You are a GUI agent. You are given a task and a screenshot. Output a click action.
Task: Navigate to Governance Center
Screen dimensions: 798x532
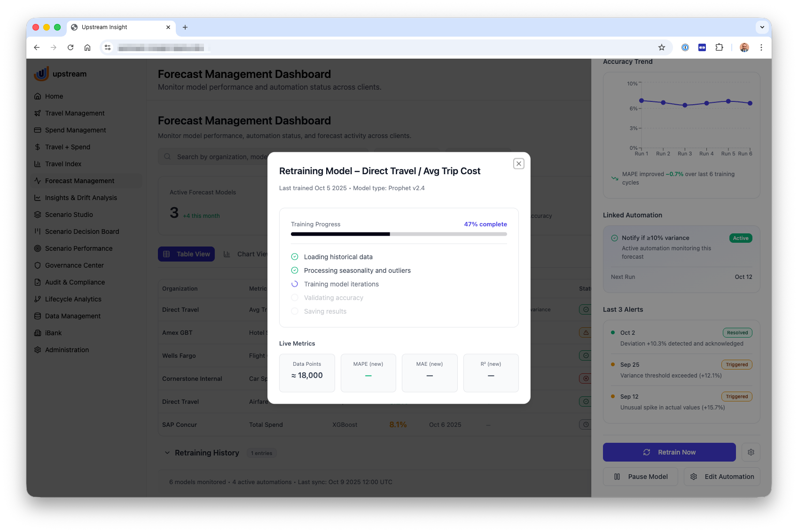click(x=74, y=265)
